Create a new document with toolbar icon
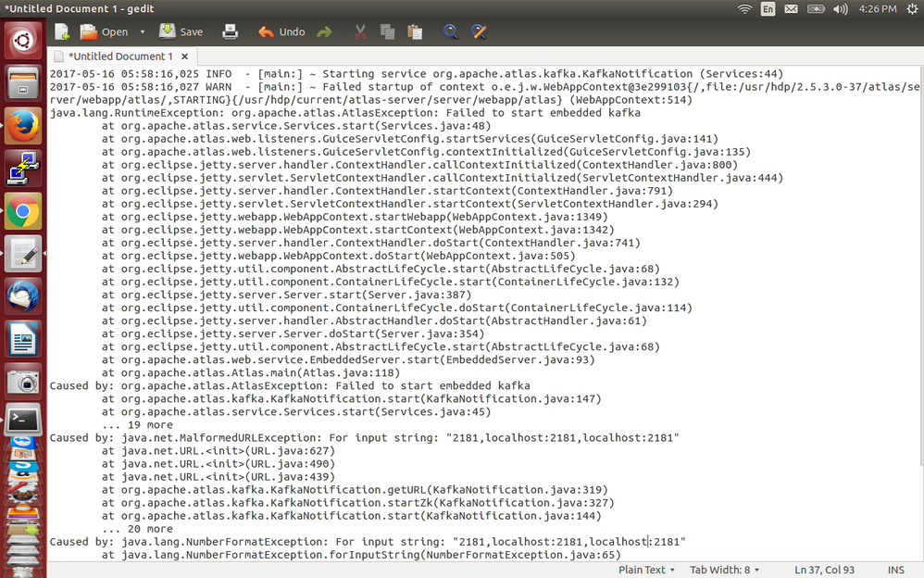This screenshot has width=924, height=578. point(62,31)
